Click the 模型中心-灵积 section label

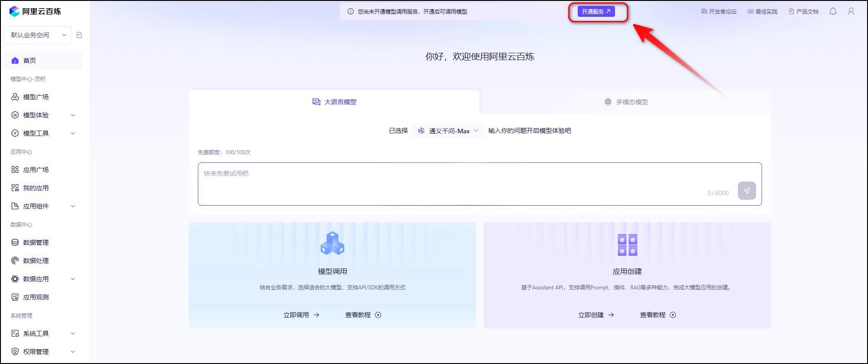pos(28,79)
